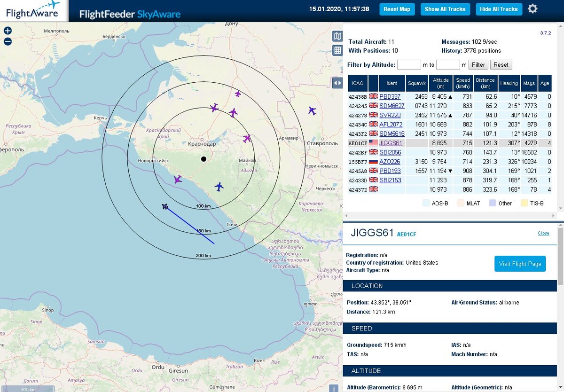
Task: Open the JIGGS61 flight link in table
Action: [x=391, y=143]
